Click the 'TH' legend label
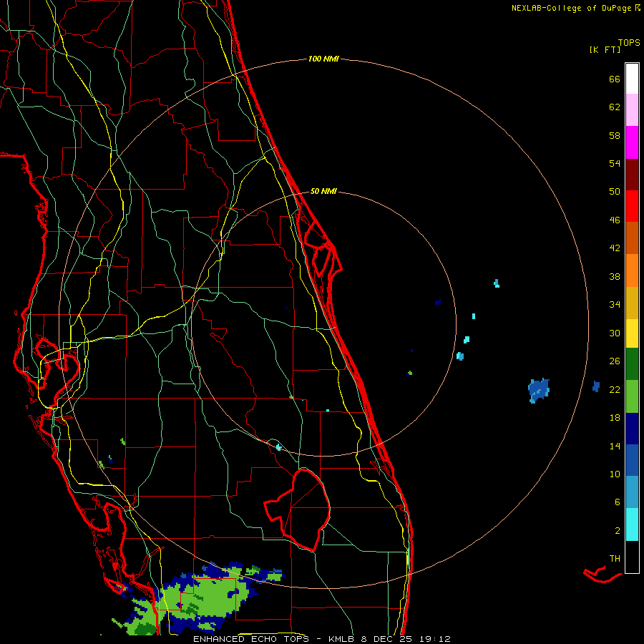Image resolution: width=644 pixels, height=644 pixels. (x=615, y=559)
